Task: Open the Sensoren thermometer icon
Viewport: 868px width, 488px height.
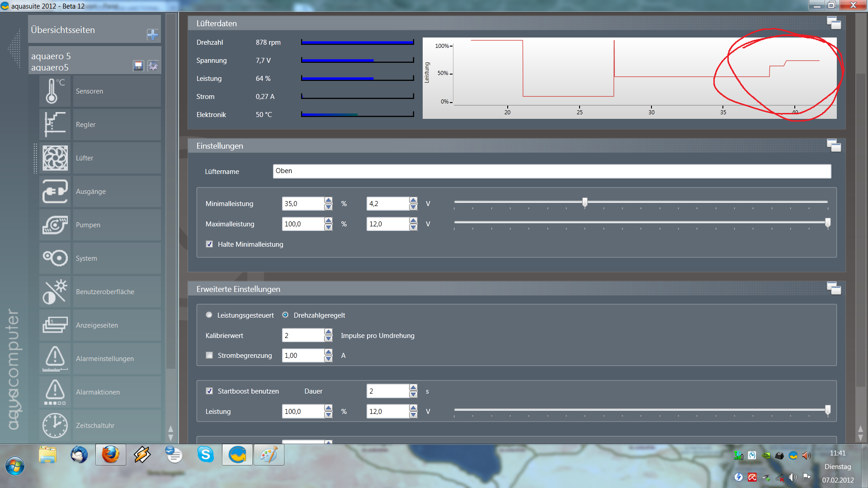Action: coord(55,91)
